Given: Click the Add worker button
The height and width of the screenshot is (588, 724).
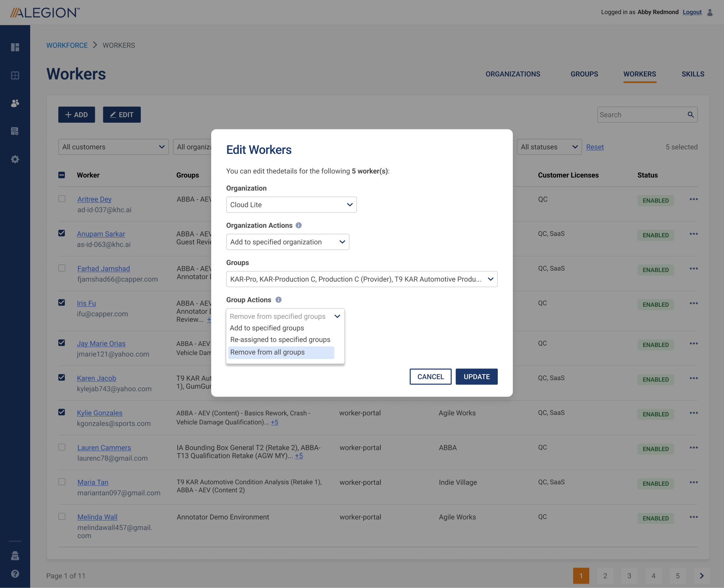Looking at the screenshot, I should [76, 115].
